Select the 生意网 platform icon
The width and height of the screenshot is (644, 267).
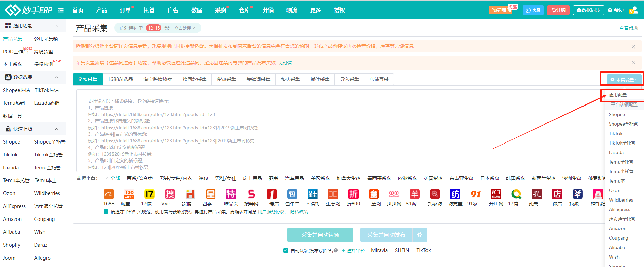(x=333, y=194)
